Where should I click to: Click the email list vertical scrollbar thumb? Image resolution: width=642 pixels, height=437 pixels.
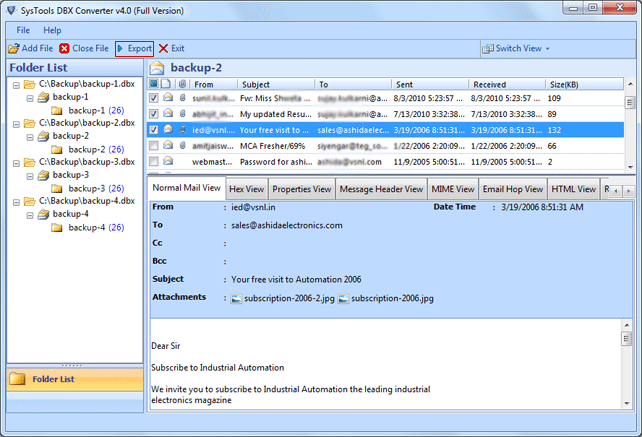[x=630, y=102]
